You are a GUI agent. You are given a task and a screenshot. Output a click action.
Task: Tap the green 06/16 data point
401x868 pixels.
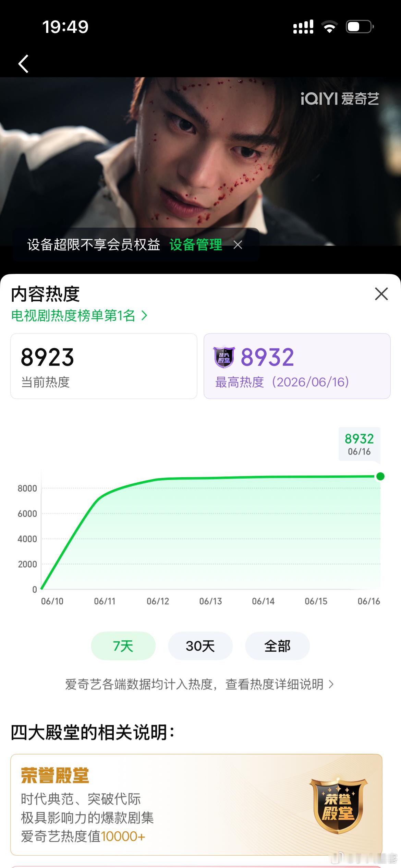pyautogui.click(x=380, y=476)
